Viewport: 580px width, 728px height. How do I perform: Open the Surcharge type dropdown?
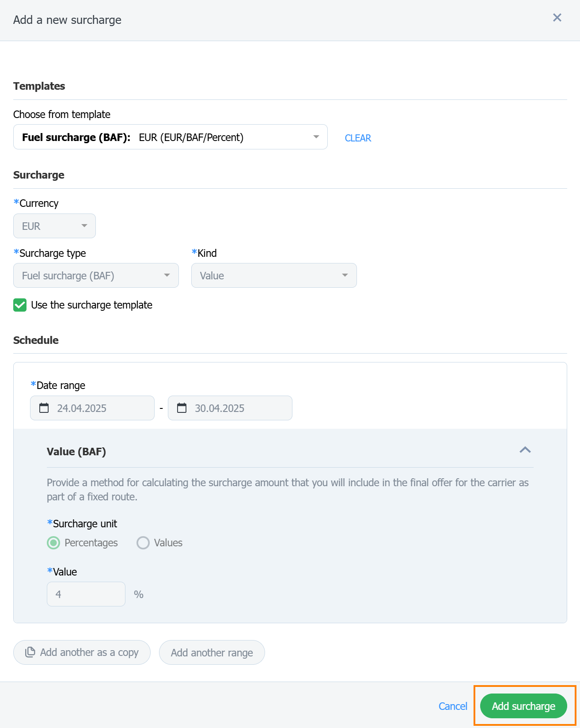tap(96, 275)
